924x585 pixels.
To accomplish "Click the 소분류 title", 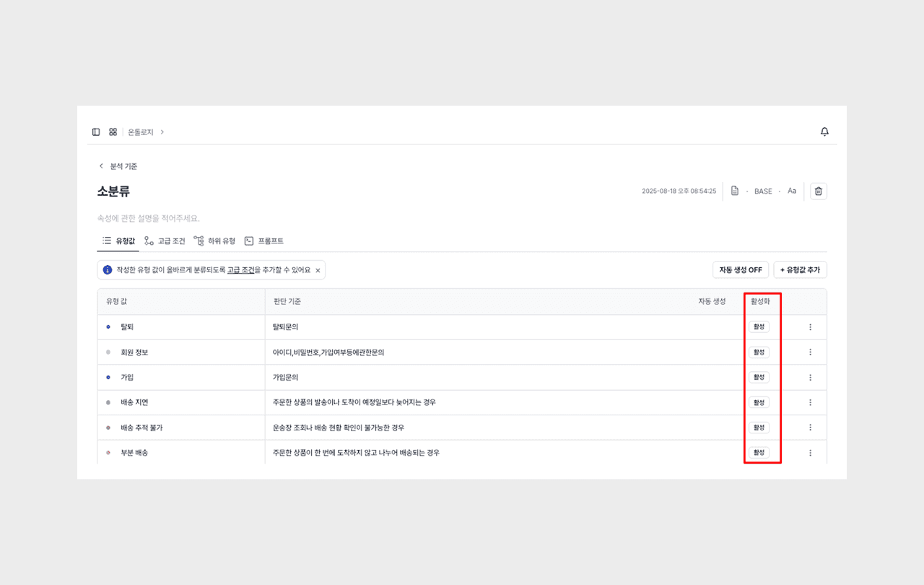I will click(114, 191).
